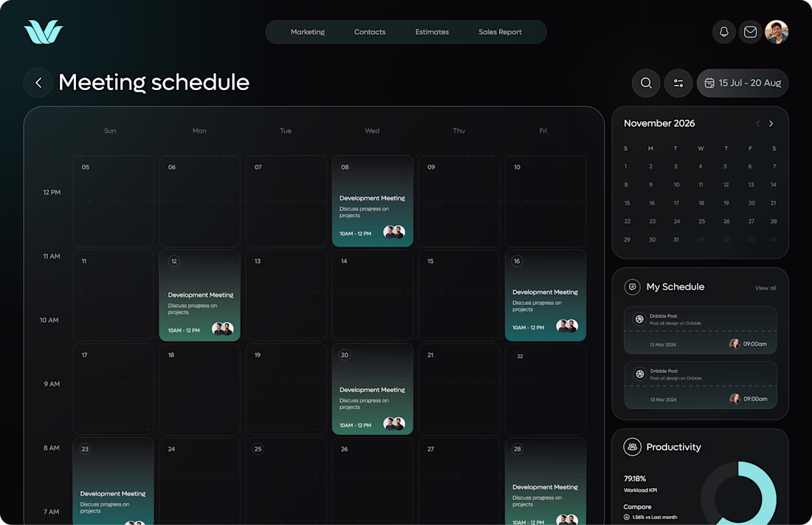This screenshot has width=812, height=525.
Task: Click attendee avatars on day 20 meeting
Action: pyautogui.click(x=394, y=423)
